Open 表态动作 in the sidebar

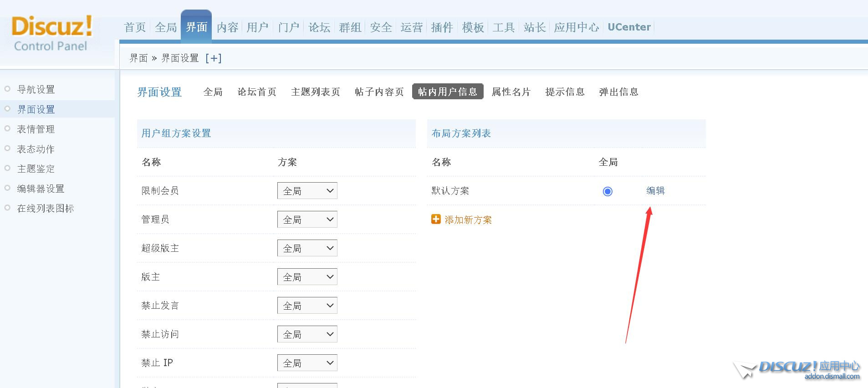click(x=36, y=149)
